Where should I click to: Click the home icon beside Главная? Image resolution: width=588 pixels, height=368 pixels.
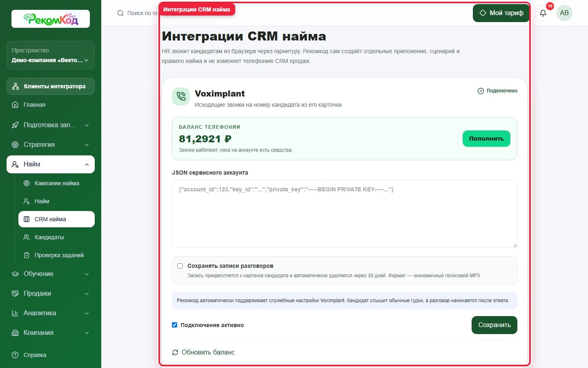pos(15,105)
